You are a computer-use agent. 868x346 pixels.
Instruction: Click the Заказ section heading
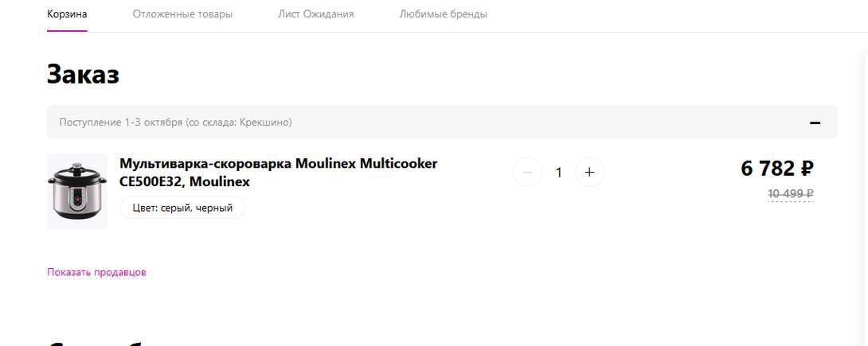(83, 74)
